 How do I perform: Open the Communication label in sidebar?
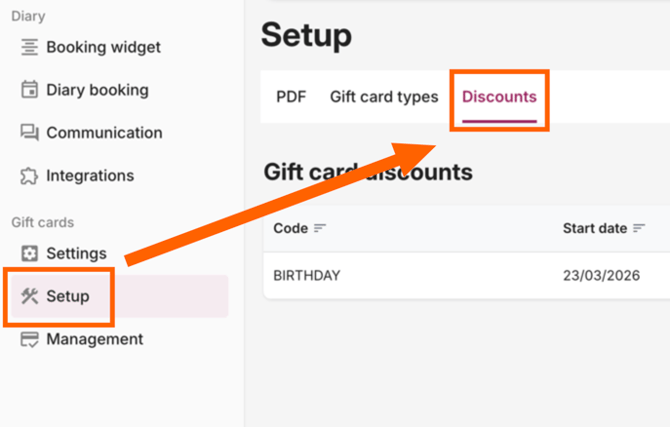click(104, 133)
